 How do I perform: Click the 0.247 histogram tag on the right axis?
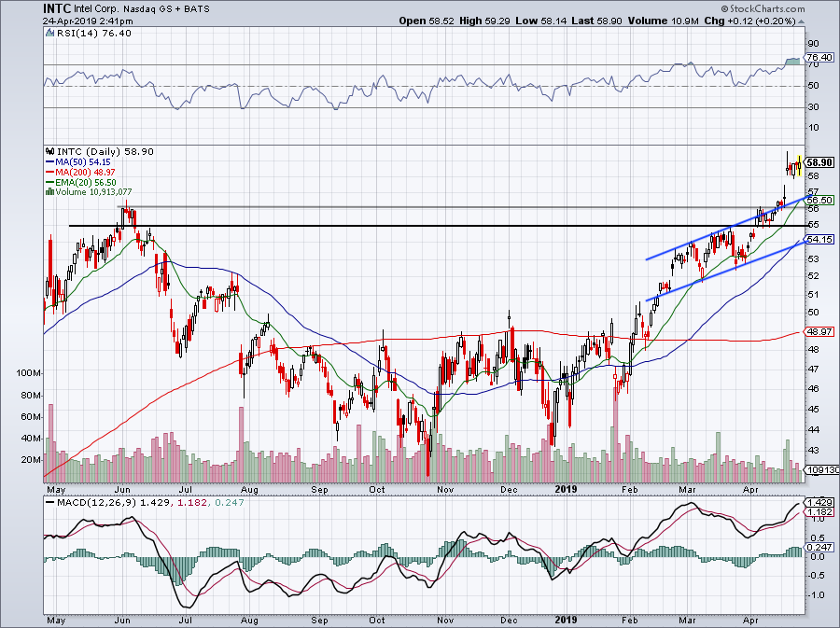click(x=819, y=547)
